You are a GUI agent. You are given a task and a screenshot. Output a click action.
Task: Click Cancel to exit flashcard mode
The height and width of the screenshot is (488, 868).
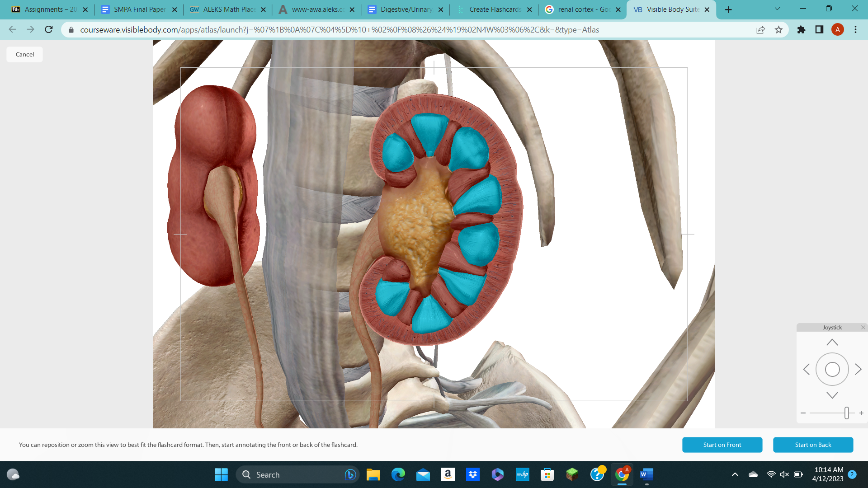point(24,54)
